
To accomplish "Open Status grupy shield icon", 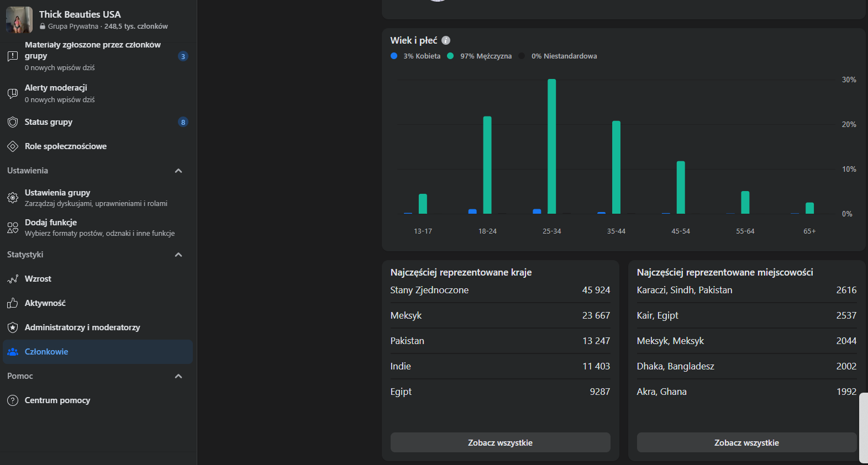I will click(13, 122).
